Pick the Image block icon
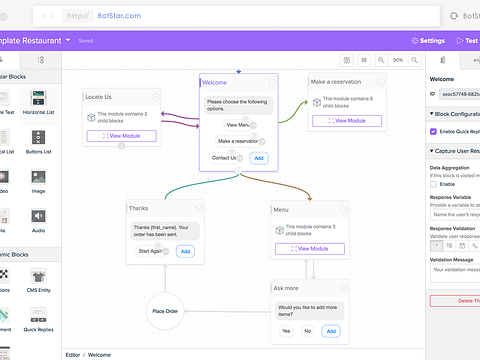This screenshot has height=360, width=480. [x=38, y=177]
